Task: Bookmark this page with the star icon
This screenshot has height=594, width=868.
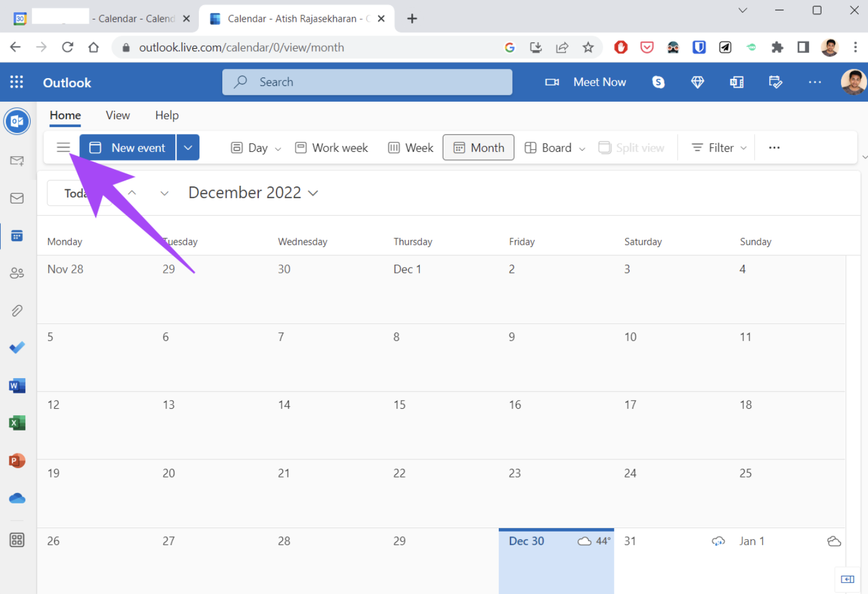Action: [588, 48]
